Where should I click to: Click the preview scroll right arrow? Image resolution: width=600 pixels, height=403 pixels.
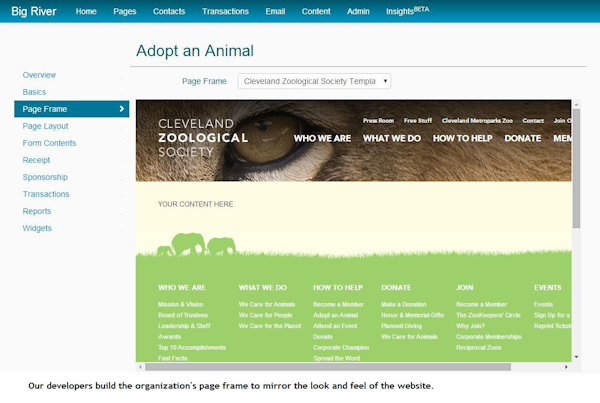click(566, 367)
